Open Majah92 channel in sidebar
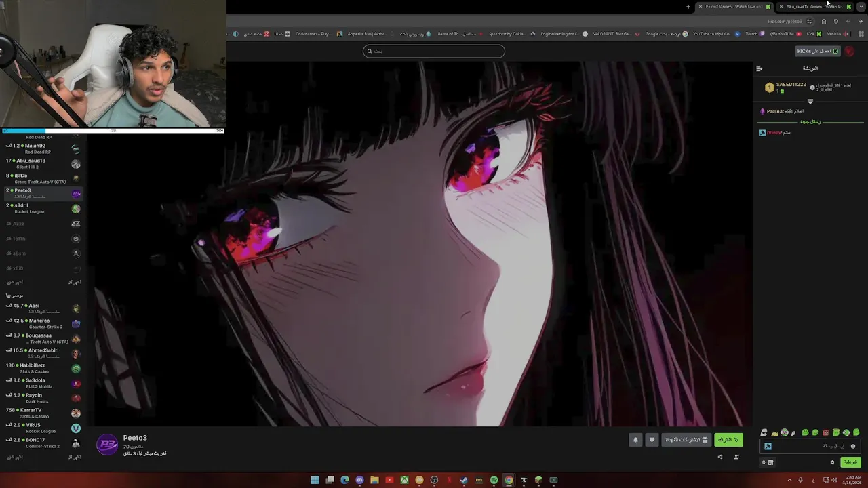Screen dimensions: 868x488 (x=43, y=148)
